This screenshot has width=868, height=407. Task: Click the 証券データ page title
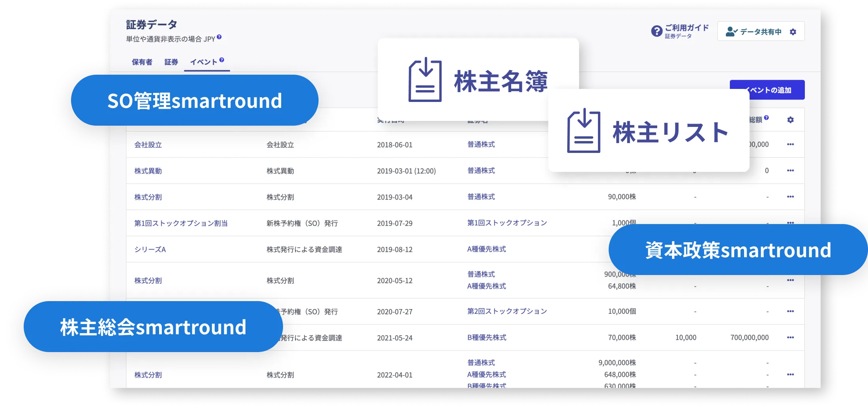click(x=152, y=24)
